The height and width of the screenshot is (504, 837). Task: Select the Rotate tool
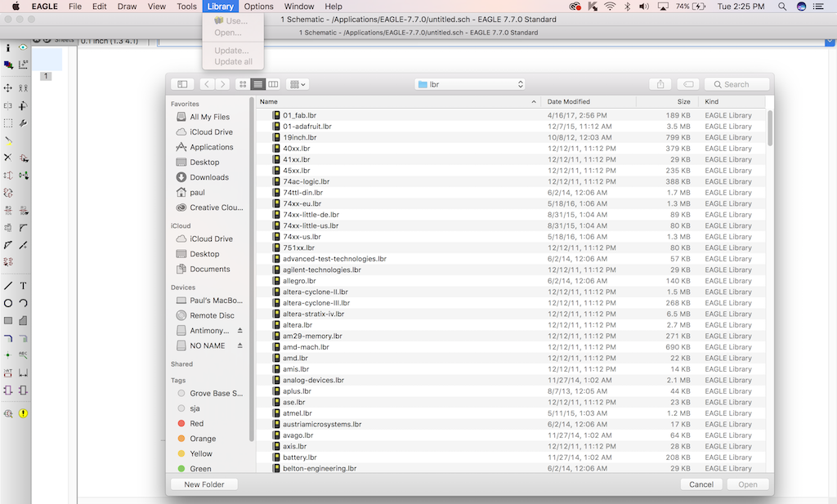pos(23,105)
